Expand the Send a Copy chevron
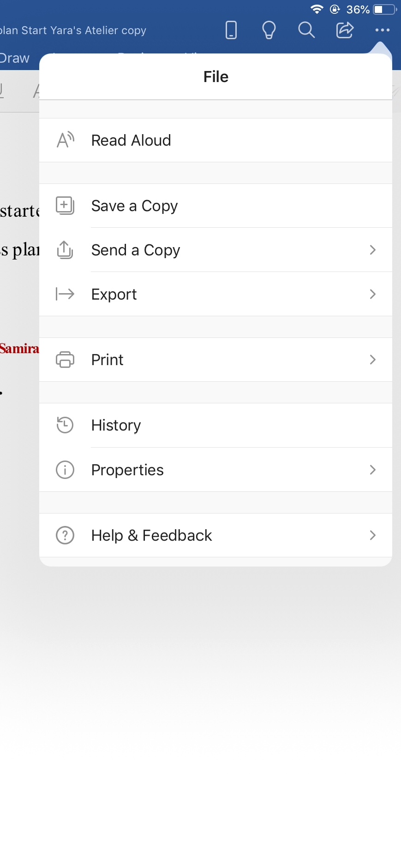This screenshot has height=868, width=401. pyautogui.click(x=373, y=250)
